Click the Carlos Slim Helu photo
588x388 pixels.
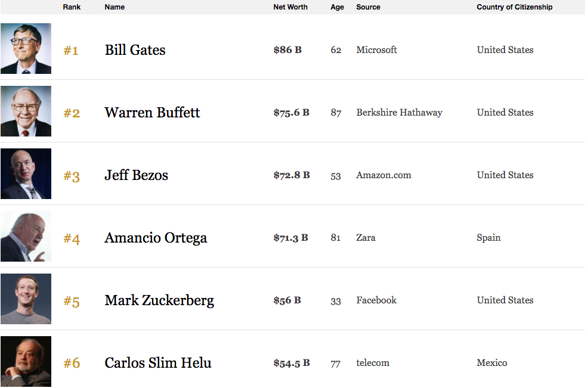26,362
